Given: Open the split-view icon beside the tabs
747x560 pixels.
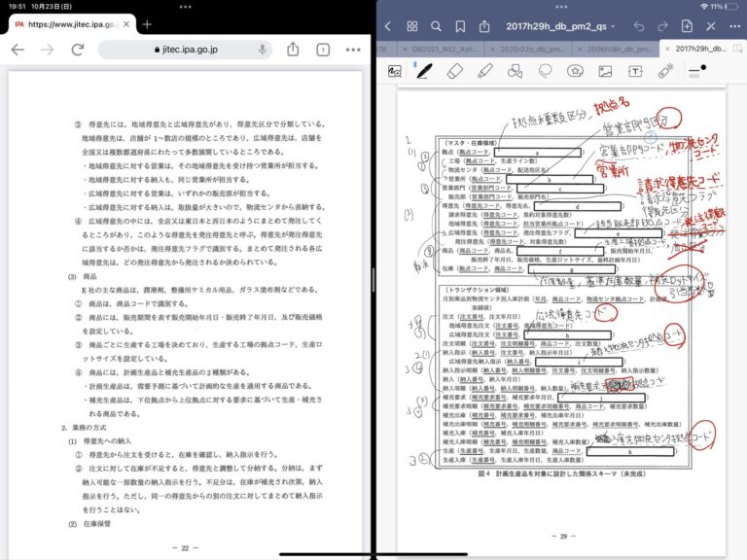Looking at the screenshot, I should point(738,49).
